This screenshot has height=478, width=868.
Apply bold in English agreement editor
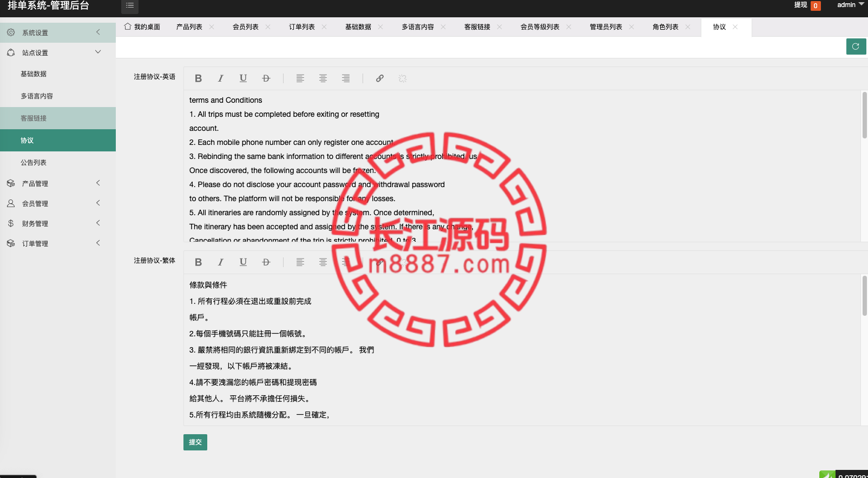(x=199, y=78)
